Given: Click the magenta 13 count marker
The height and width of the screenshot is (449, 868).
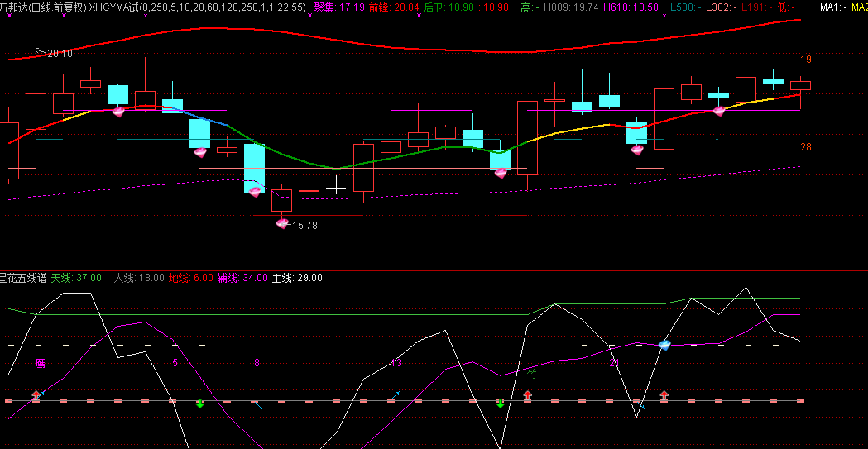Looking at the screenshot, I should click(x=396, y=363).
